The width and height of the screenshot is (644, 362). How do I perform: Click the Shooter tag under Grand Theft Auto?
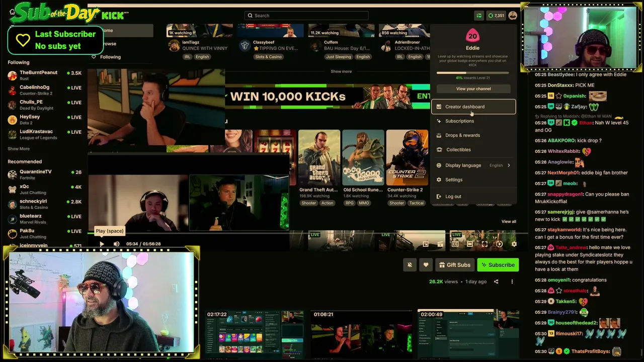309,203
